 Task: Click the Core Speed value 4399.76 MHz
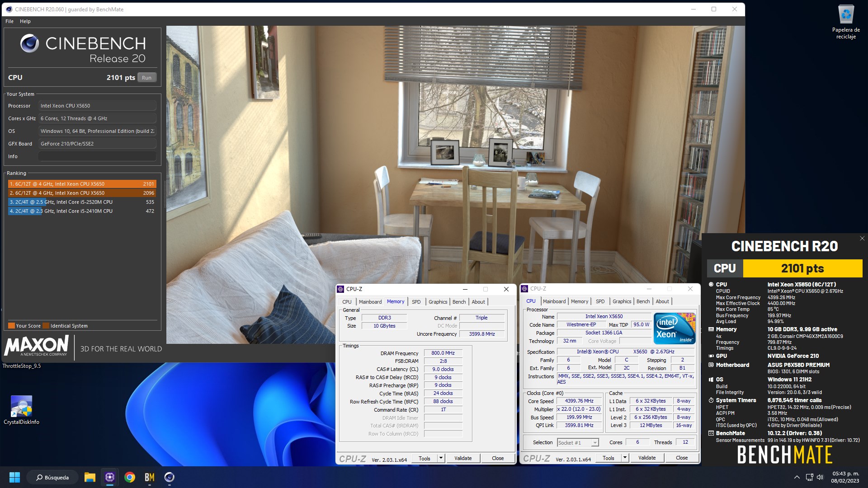(579, 401)
